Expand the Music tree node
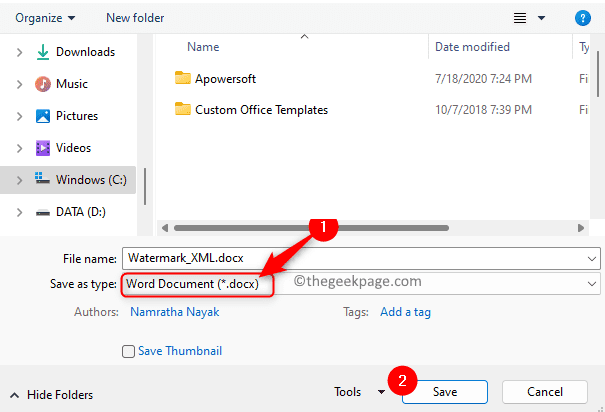 (19, 84)
